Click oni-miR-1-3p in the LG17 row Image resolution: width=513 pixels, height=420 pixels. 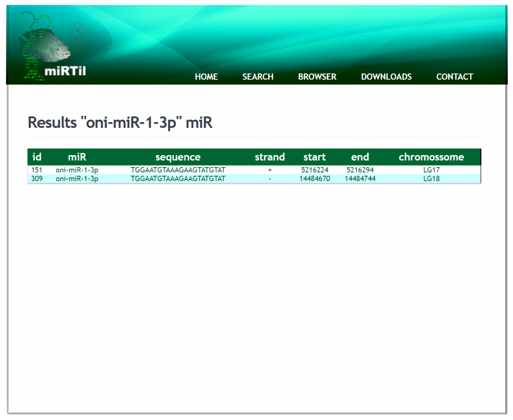[77, 170]
